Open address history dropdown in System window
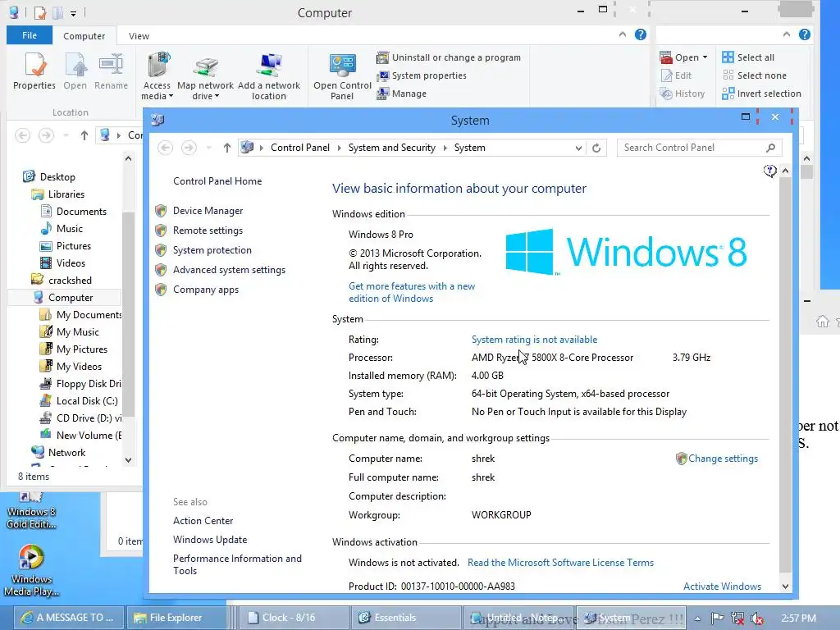The height and width of the screenshot is (630, 840). (x=578, y=148)
